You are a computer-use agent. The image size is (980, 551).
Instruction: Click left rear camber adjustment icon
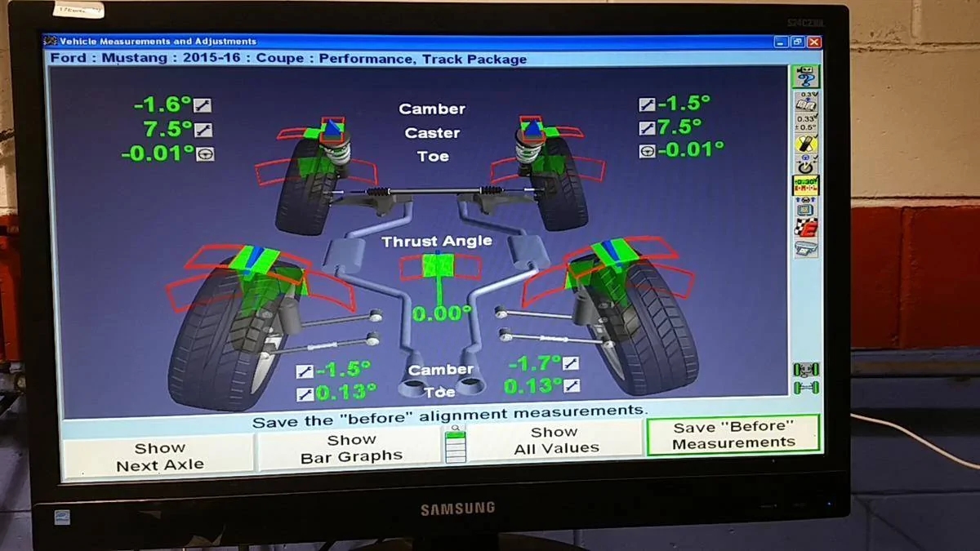pos(305,371)
